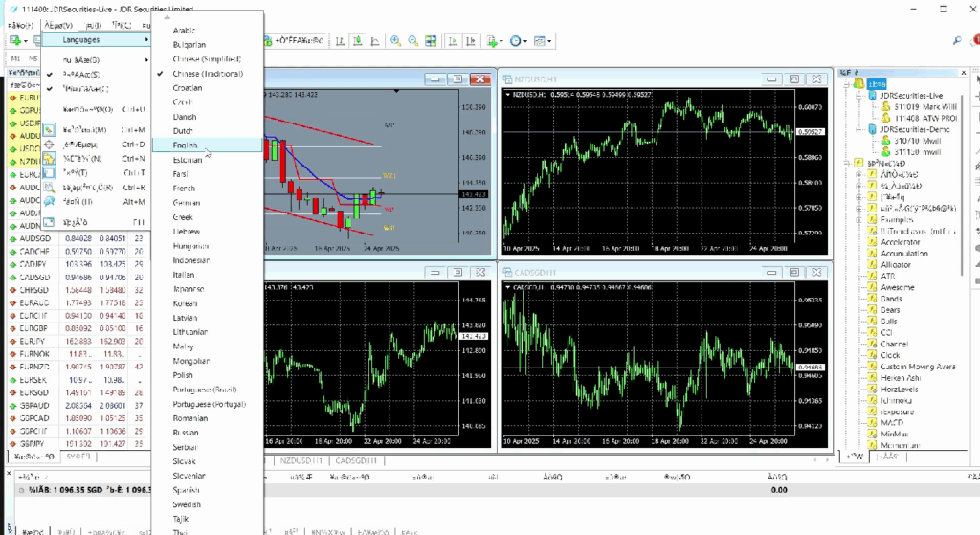Open the toolbars submenu below Languages

[97, 60]
